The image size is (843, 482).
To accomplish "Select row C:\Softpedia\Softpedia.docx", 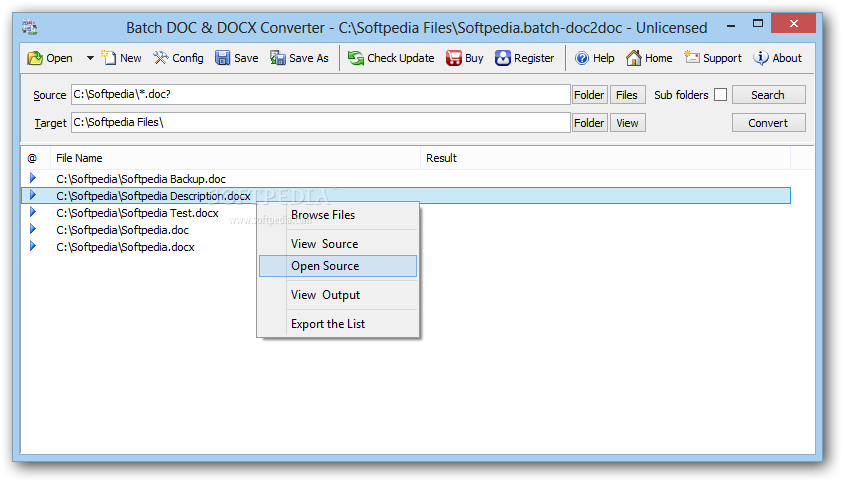I will [406, 247].
